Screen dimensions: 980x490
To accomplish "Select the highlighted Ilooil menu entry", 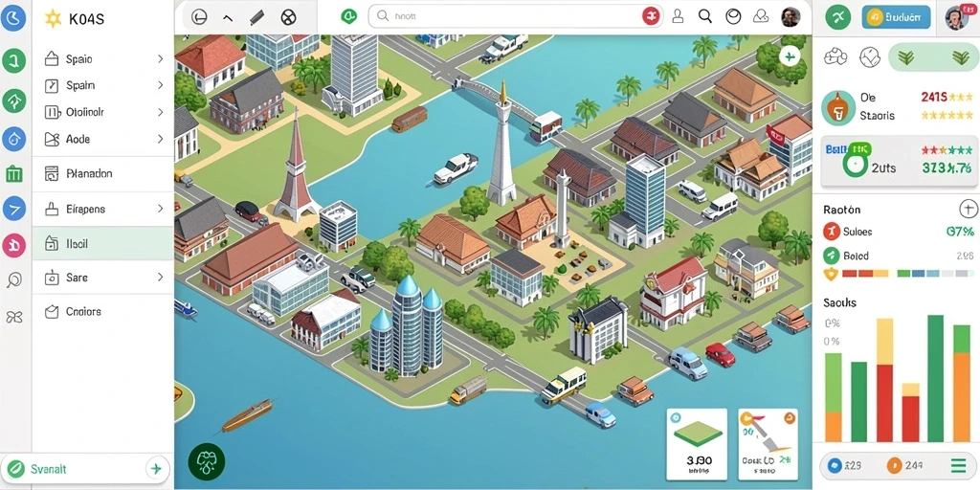I will [x=103, y=244].
